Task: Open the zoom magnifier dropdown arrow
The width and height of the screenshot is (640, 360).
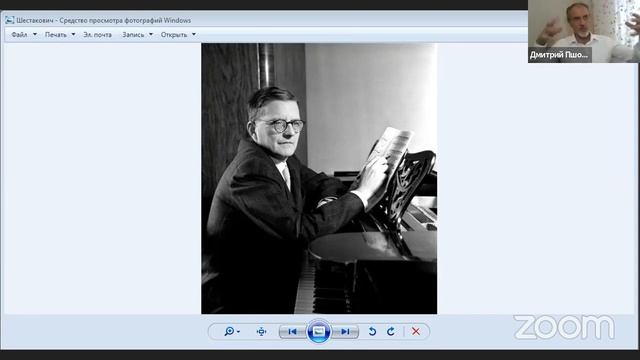Action: coord(238,332)
